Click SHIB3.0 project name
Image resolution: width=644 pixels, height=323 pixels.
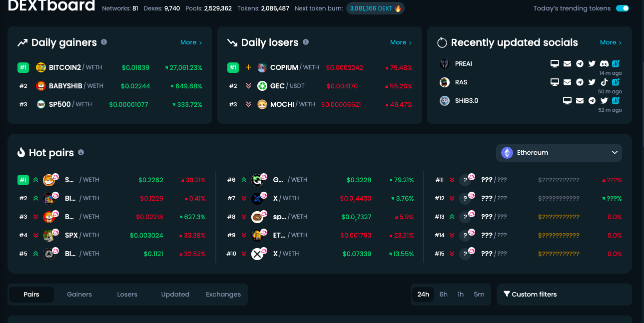click(467, 101)
